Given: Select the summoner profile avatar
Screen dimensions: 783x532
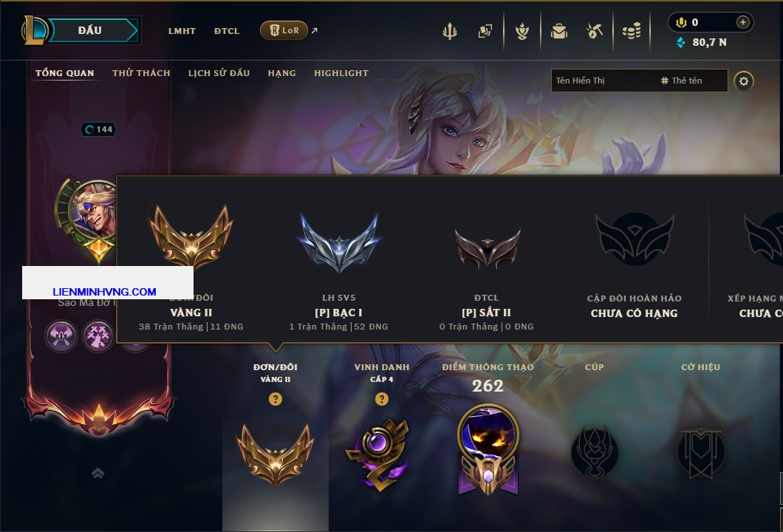Looking at the screenshot, I should pyautogui.click(x=92, y=210).
